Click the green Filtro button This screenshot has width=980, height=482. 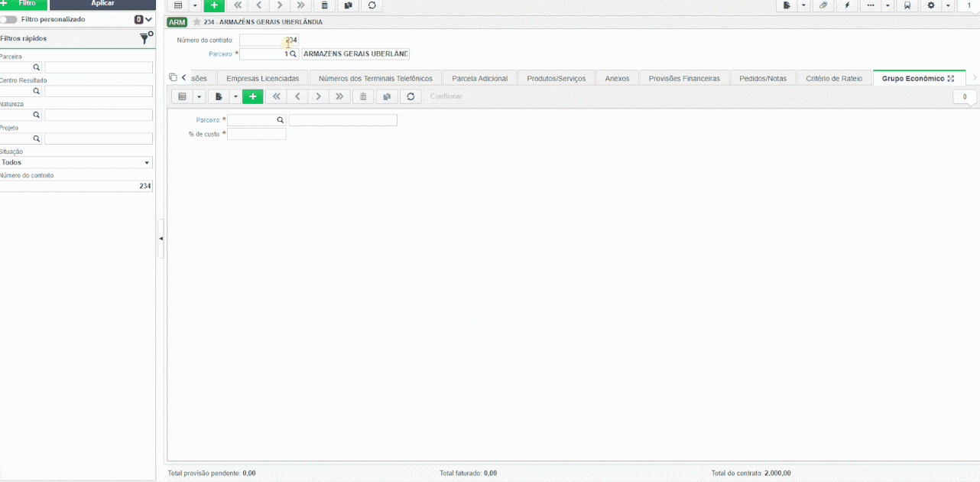[23, 4]
